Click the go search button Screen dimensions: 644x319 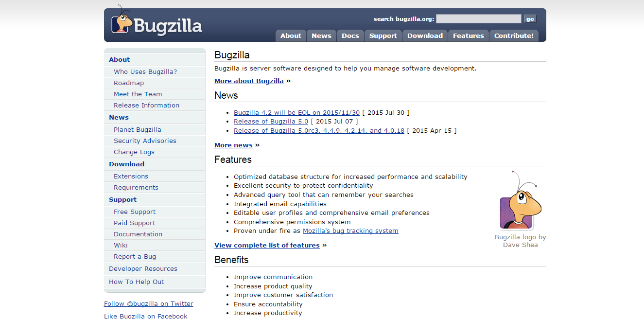(530, 19)
